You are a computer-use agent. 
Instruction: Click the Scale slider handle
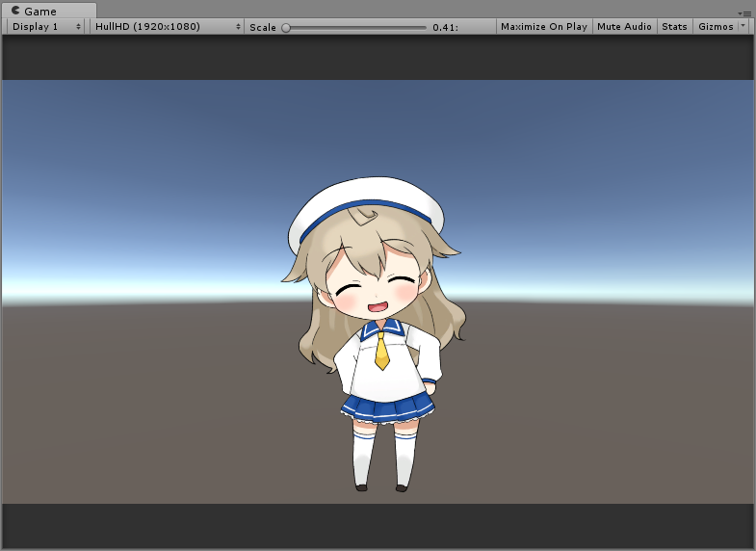(286, 28)
